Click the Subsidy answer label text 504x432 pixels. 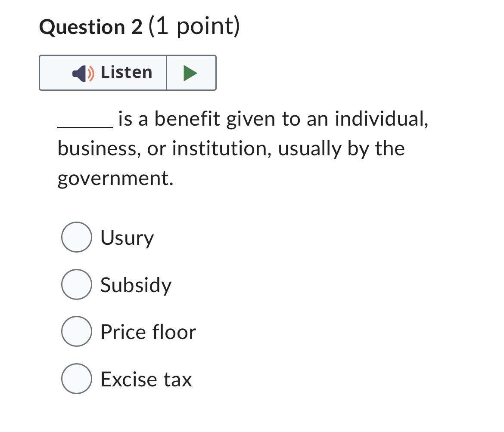tap(135, 285)
